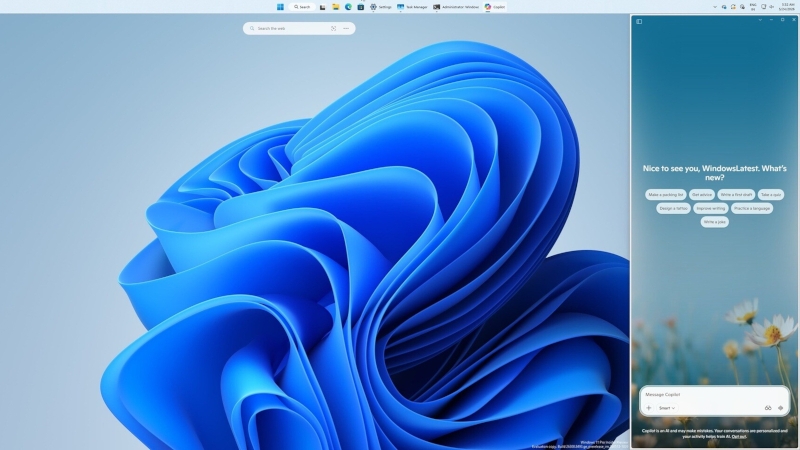Open the Copilot window chevron menu

760,20
